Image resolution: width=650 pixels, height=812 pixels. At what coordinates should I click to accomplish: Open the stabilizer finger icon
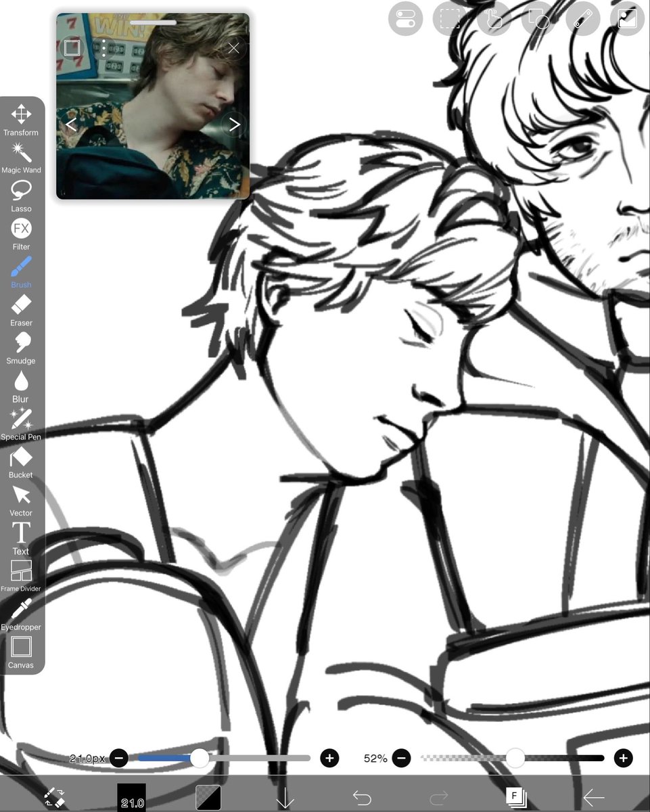point(494,19)
